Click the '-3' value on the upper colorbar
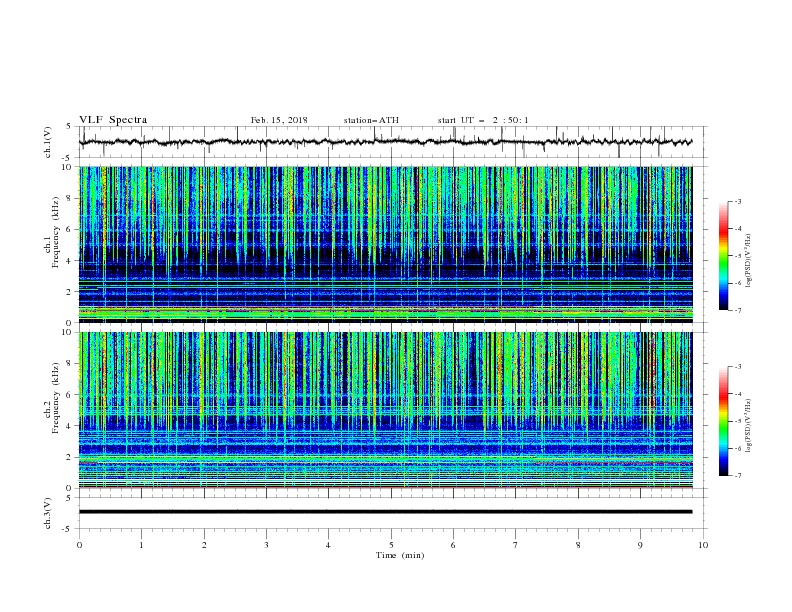This screenshot has width=792, height=612. (737, 201)
